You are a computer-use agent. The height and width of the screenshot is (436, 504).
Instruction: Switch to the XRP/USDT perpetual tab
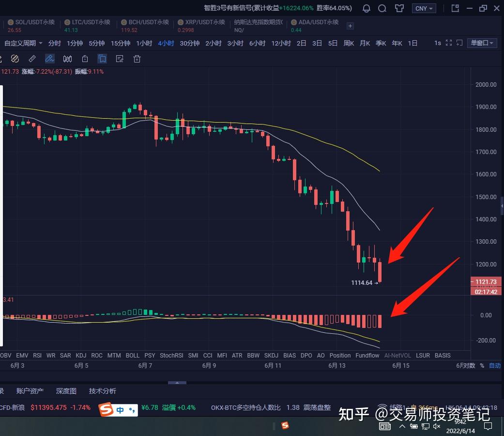pos(201,26)
